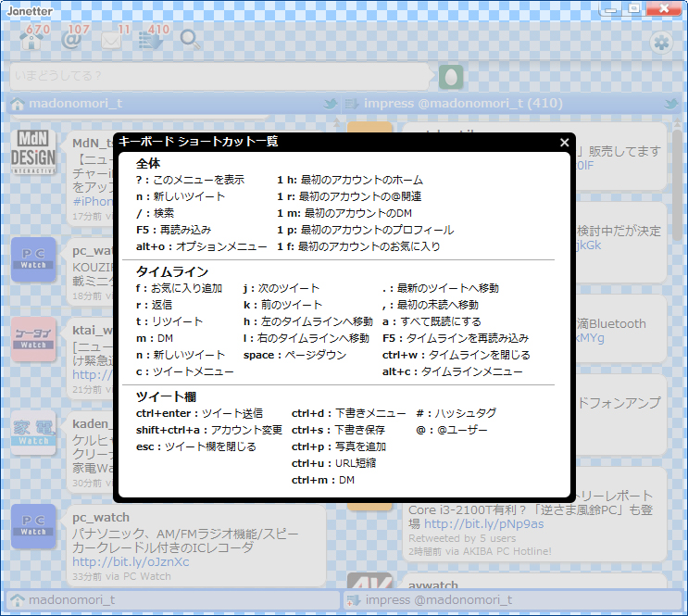Click "# : ハッシュタグ" line
Viewport: 688px width, 616px height.
coord(456,413)
